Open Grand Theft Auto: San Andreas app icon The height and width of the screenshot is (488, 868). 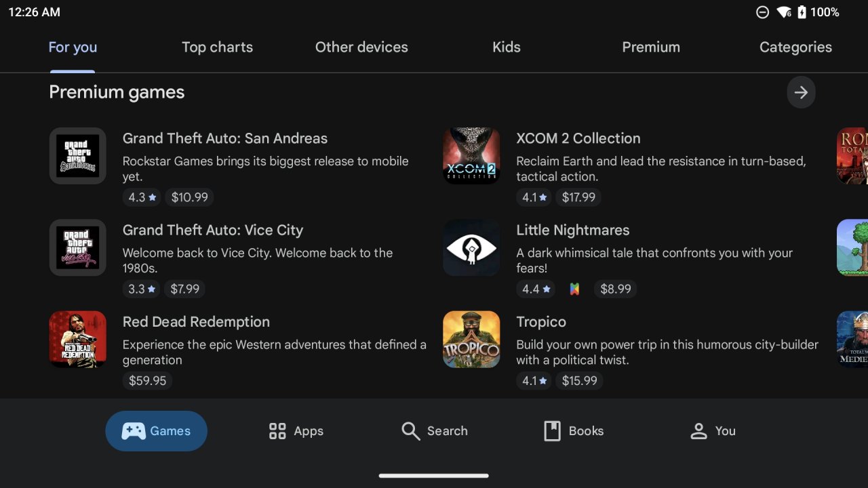78,156
